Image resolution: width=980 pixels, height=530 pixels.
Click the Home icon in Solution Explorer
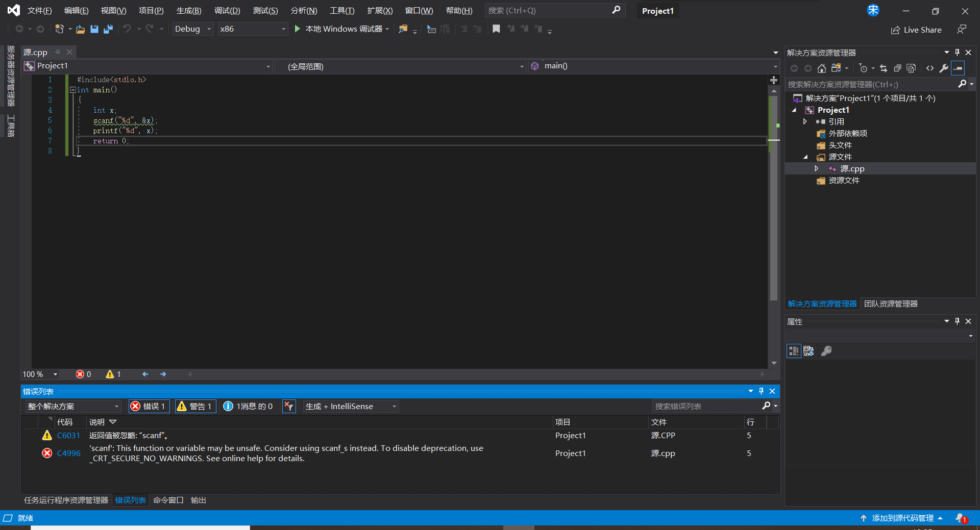[821, 68]
